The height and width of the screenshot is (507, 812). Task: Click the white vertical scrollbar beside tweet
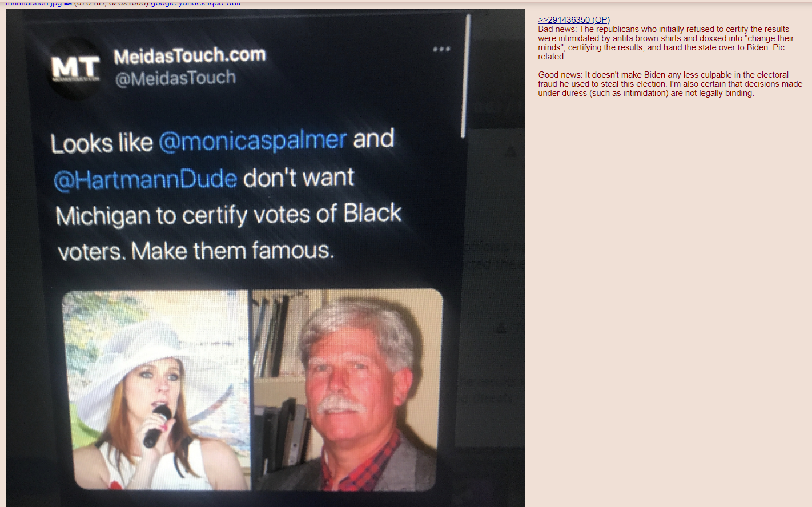point(466,76)
